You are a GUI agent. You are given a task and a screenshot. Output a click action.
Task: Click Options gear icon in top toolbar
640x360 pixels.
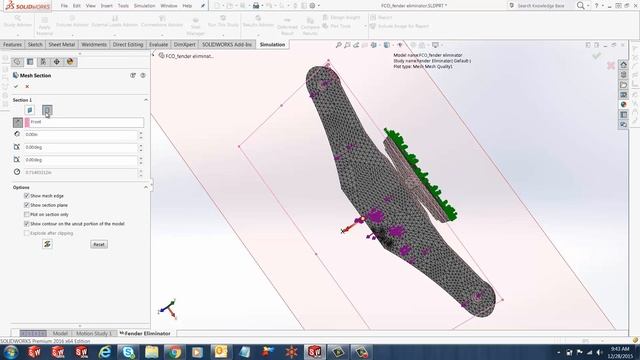click(312, 6)
